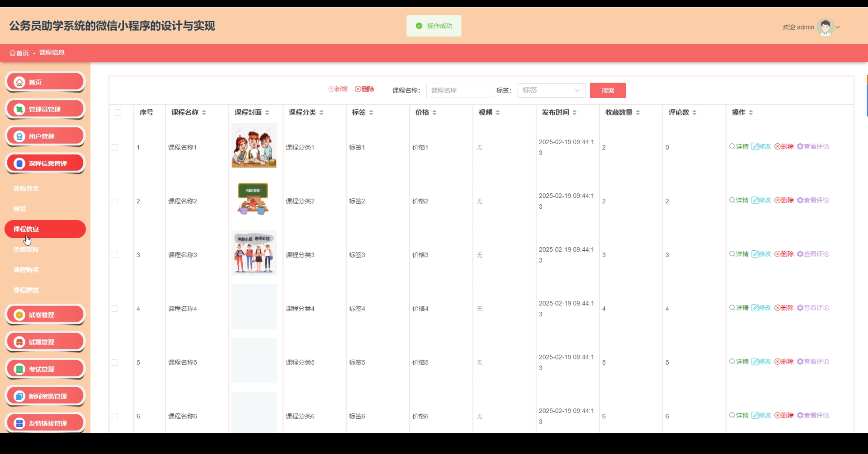Click the 管理员管理 sidebar icon
Screen dimensions: 868x454
coord(19,109)
